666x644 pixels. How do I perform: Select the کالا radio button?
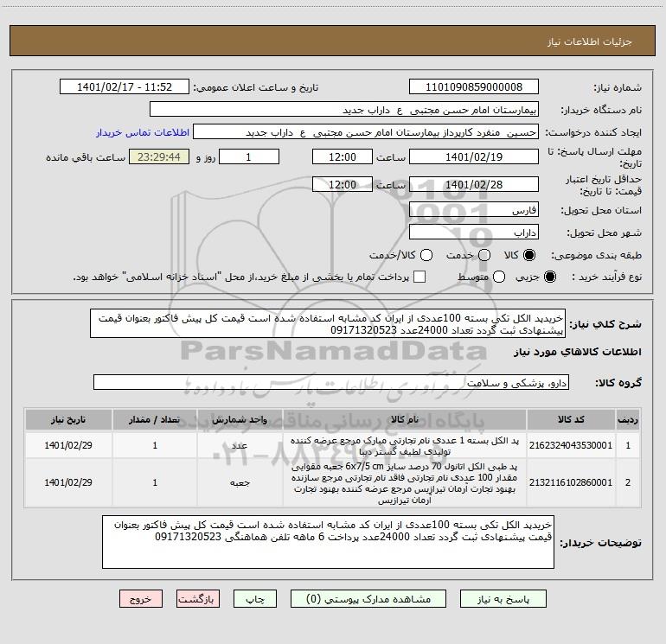529,255
